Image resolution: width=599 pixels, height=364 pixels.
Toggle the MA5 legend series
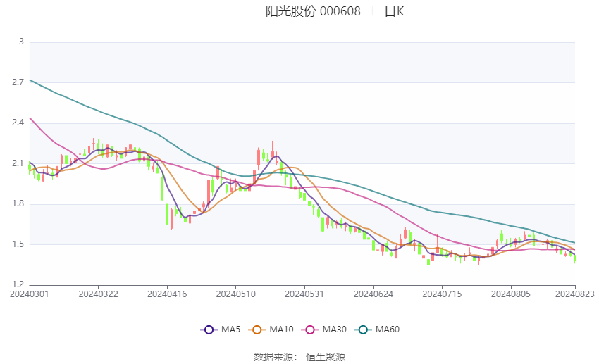(221, 330)
